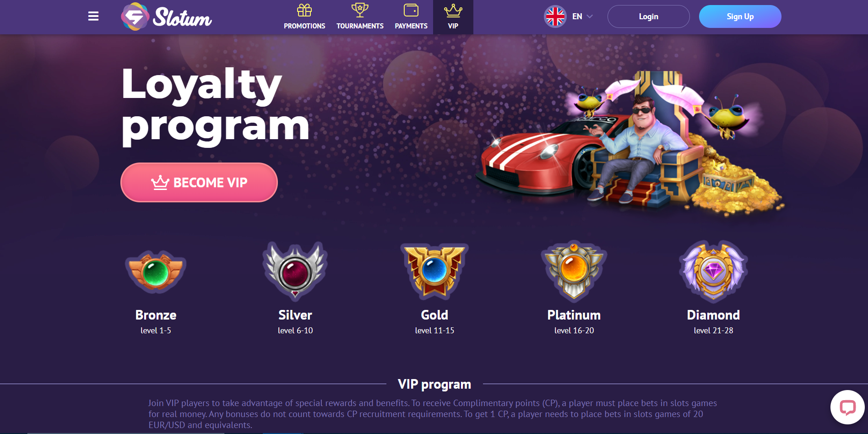Viewport: 868px width, 434px height.
Task: Open the hamburger menu
Action: click(93, 16)
